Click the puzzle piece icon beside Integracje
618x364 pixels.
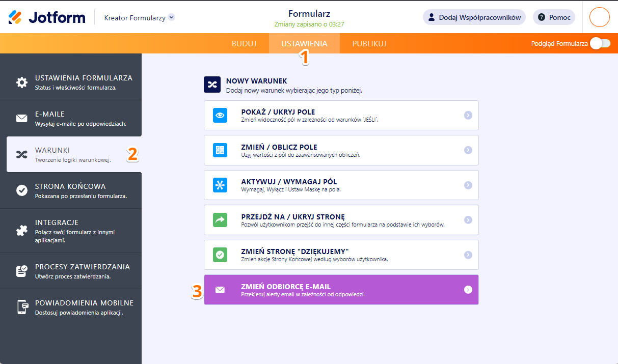point(22,231)
